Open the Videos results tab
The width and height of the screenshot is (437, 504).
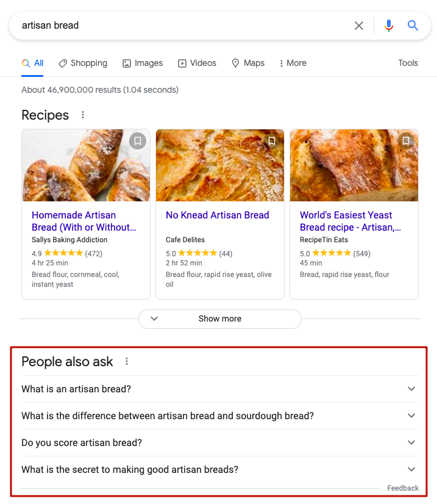(197, 63)
